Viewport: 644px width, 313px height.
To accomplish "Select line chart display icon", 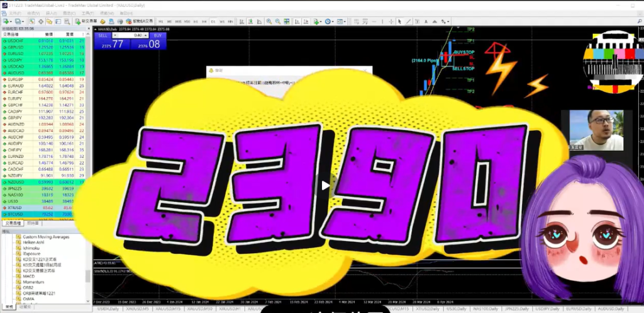I will 260,21.
